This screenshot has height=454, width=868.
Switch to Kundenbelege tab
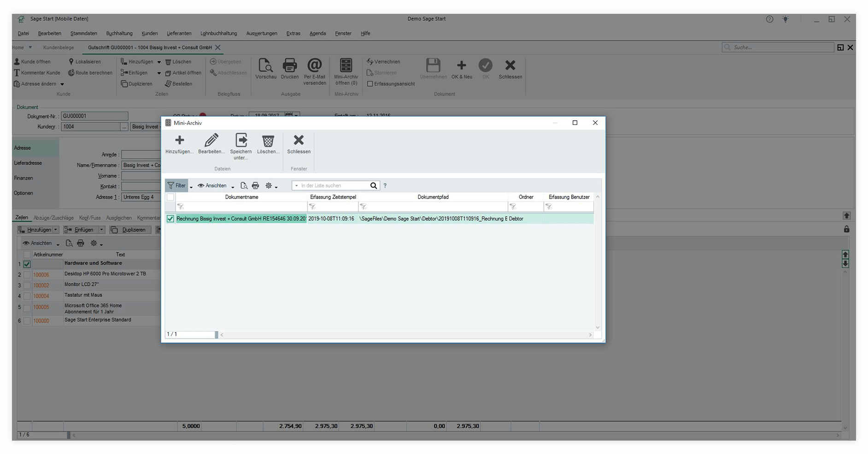59,47
